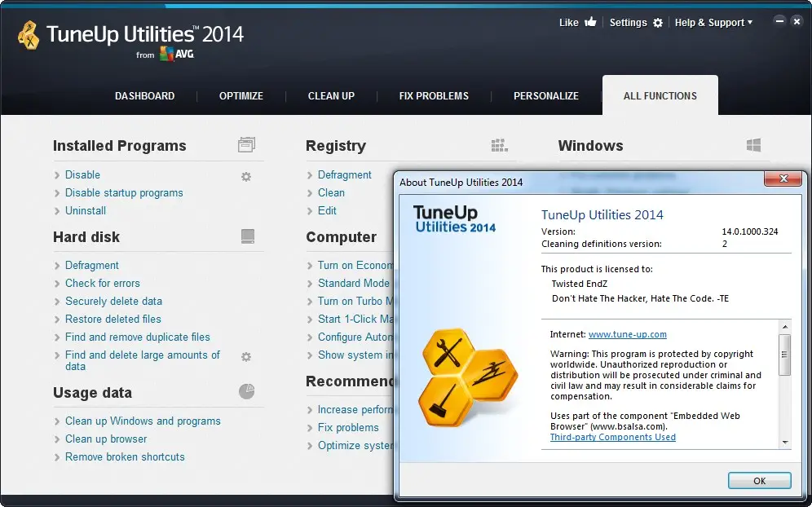Switch to the Optimize tab

pyautogui.click(x=241, y=96)
